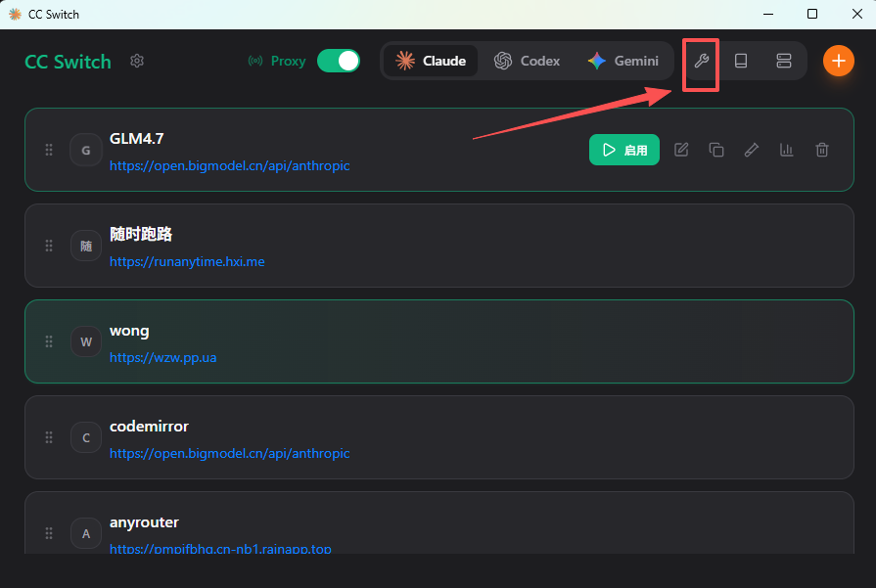The width and height of the screenshot is (876, 588).
Task: Select the codemirror provider name
Action: click(149, 426)
